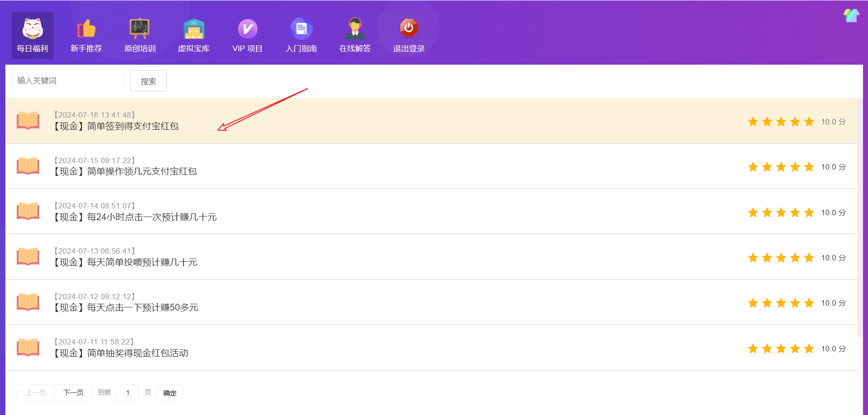Open the VIP 项目 icon

pos(247,29)
